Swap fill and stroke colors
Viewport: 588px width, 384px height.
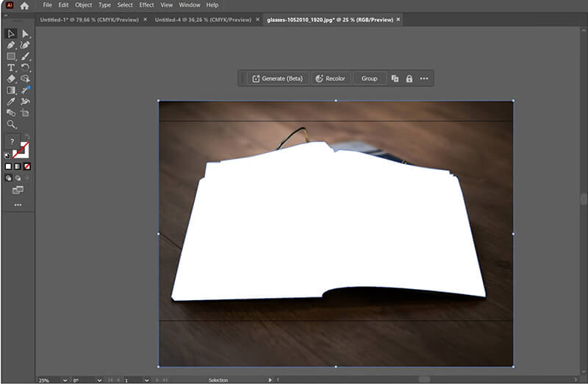tap(26, 137)
